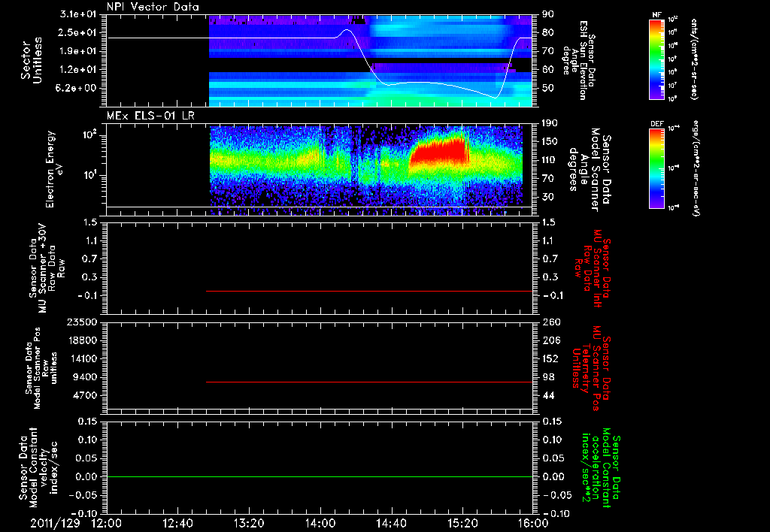Click the red high-flux region in electron spectrogram
This screenshot has height=532, width=770.
point(438,151)
